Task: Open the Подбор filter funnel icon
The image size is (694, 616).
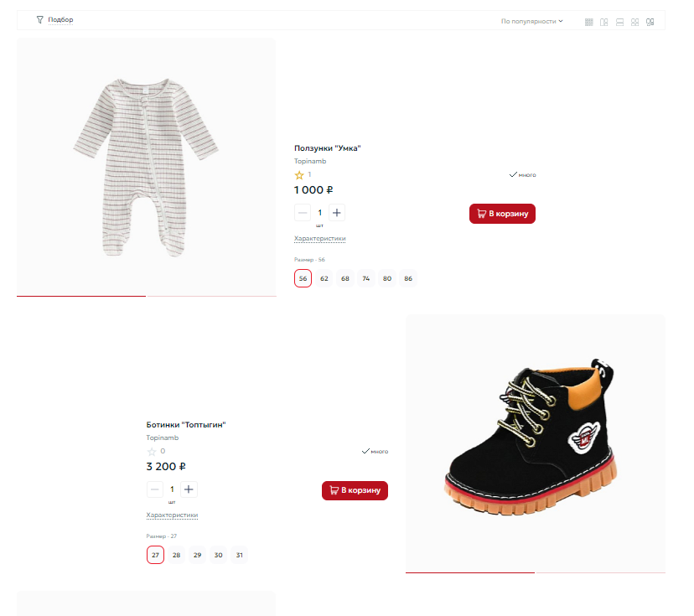Action: [x=40, y=19]
